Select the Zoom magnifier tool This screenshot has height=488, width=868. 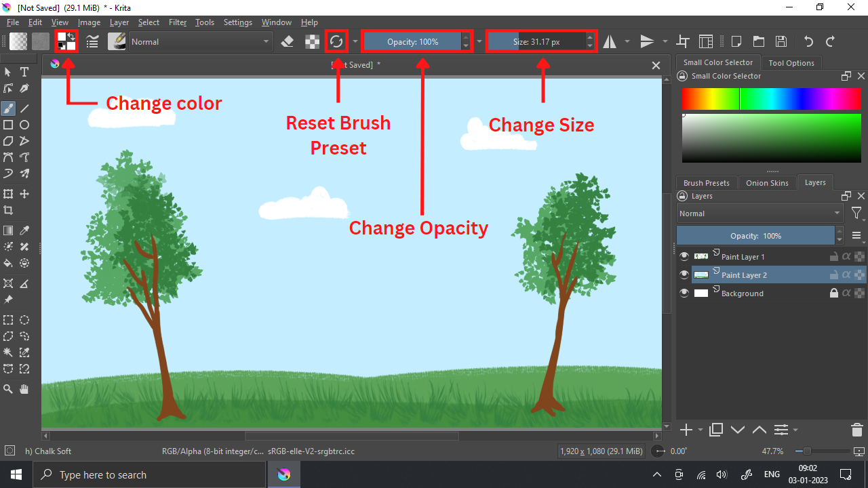(x=8, y=389)
